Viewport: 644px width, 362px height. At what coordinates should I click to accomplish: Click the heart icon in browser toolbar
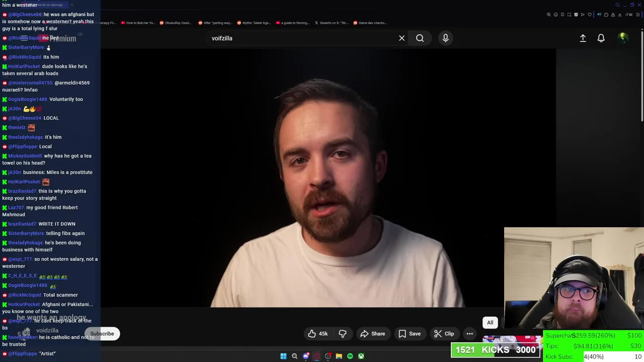[x=590, y=15]
